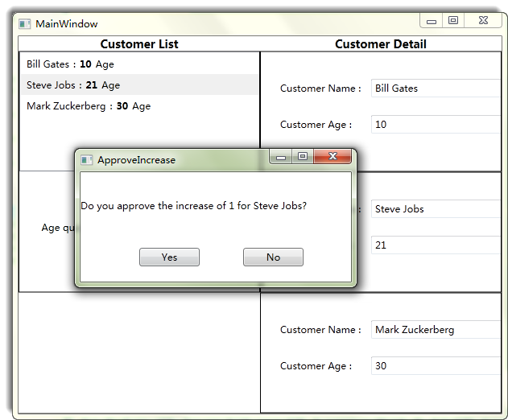Select Mark Zuckerberg in Customer List
Viewport: 508px width, 420px height.
pyautogui.click(x=139, y=106)
